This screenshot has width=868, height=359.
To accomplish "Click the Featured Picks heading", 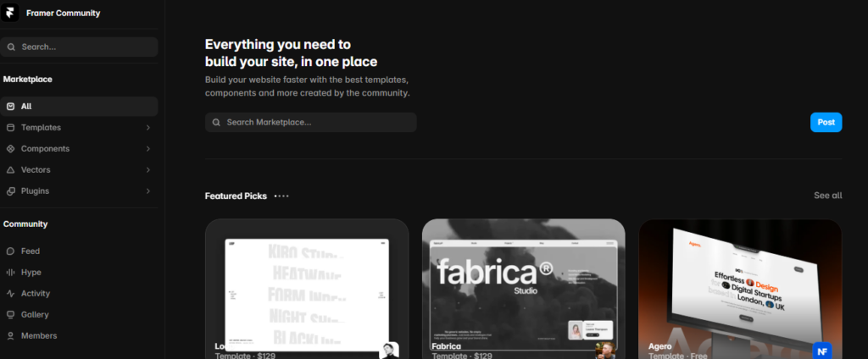I will coord(236,196).
